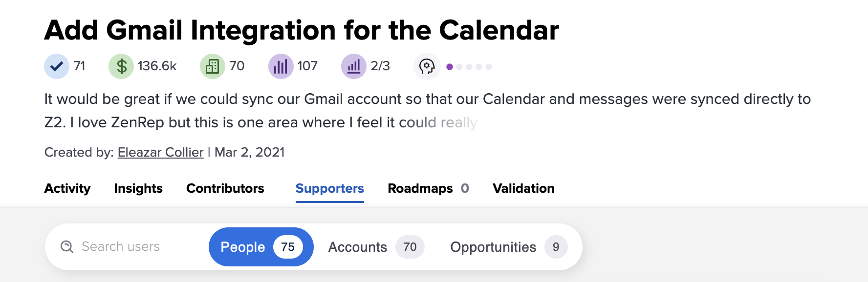Switch to the Insights tab

click(x=138, y=188)
